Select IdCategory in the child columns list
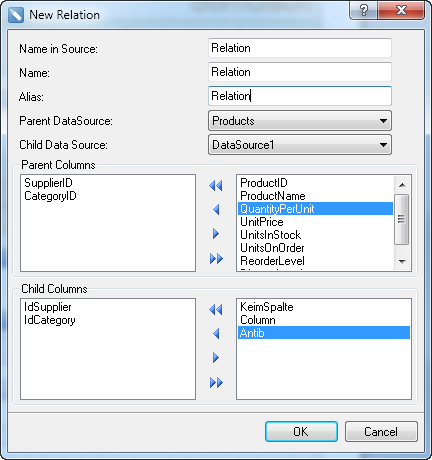Viewport: 432px width, 460px height. [50, 320]
